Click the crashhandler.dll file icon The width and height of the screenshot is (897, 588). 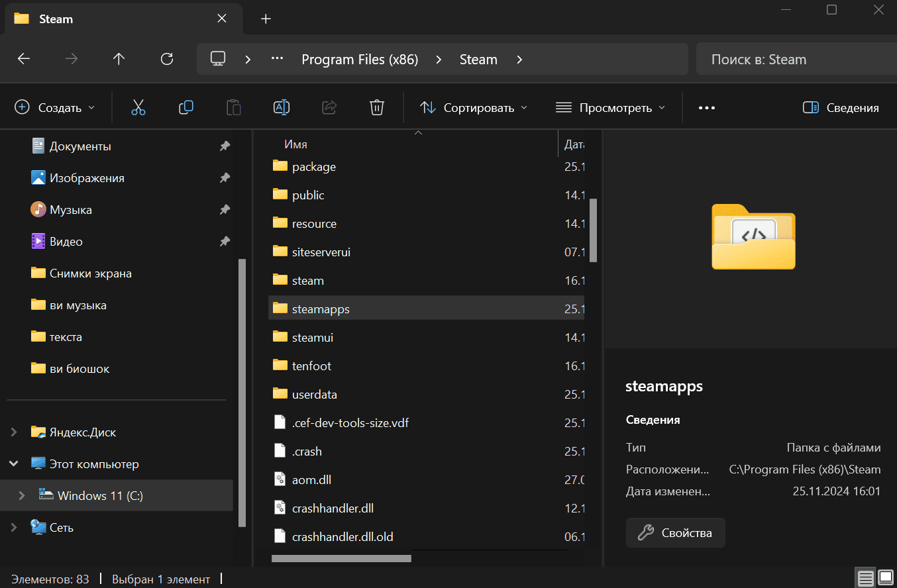[280, 508]
